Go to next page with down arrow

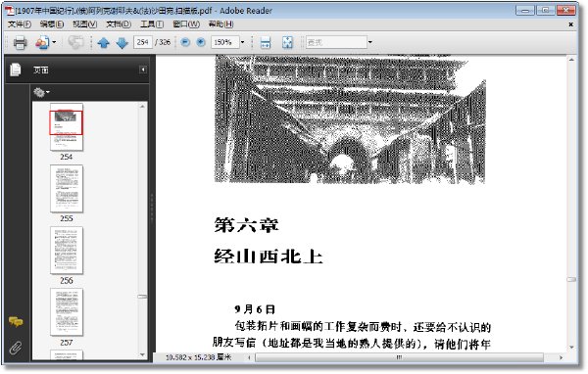(122, 43)
